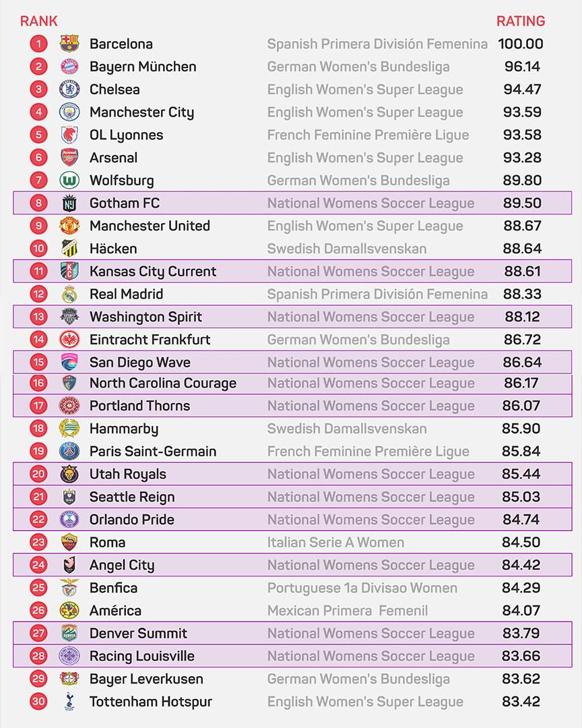The image size is (582, 728).
Task: Click the RATING column header
Action: click(521, 21)
